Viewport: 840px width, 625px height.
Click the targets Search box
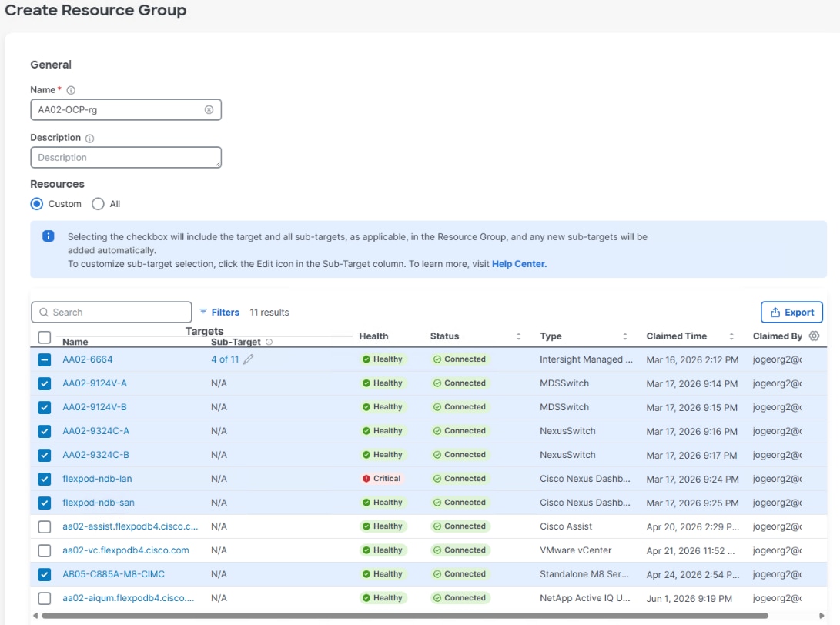pyautogui.click(x=112, y=312)
